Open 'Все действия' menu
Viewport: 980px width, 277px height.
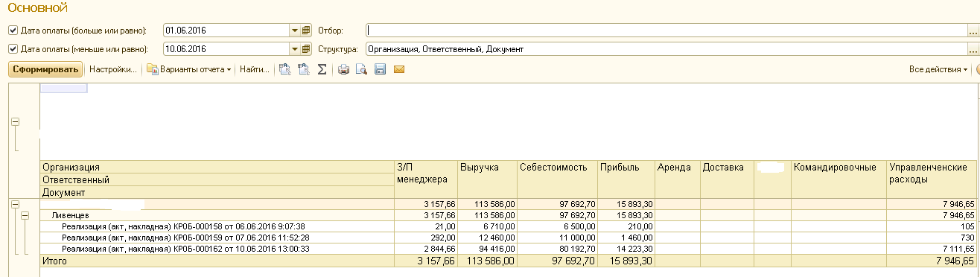(x=938, y=69)
